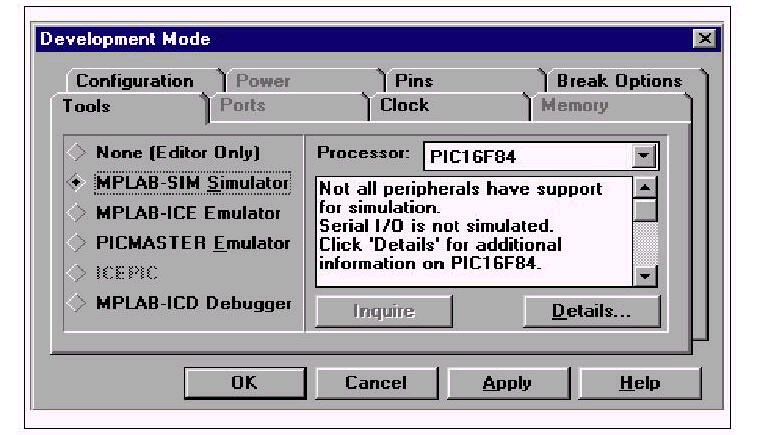
Task: Open the Help button
Action: click(640, 383)
